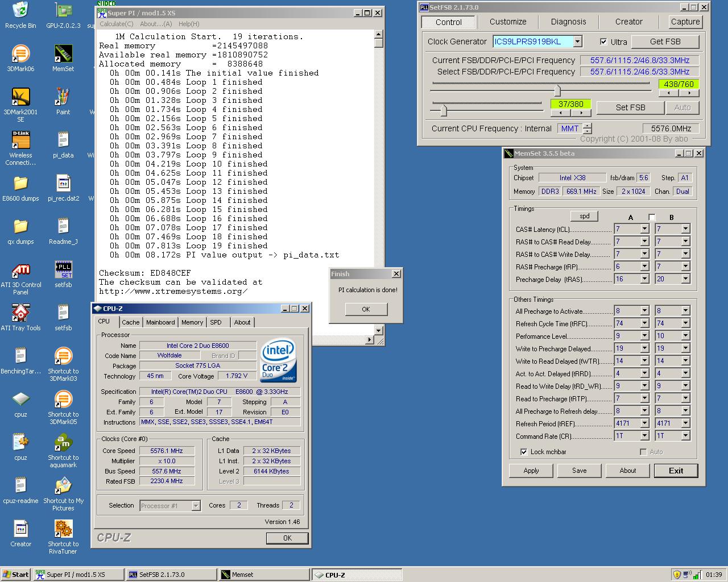Click the Exit button in MemSet
Image resolution: width=728 pixels, height=582 pixels.
(x=676, y=471)
